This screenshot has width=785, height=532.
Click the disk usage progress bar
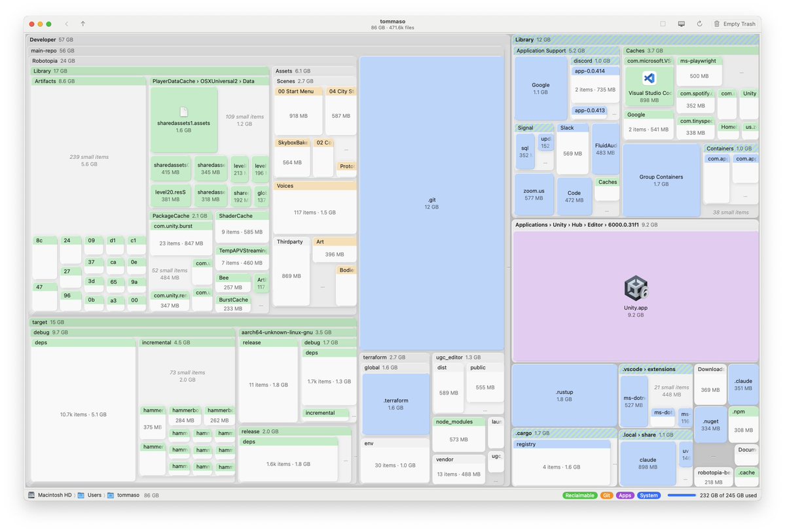[682, 495]
